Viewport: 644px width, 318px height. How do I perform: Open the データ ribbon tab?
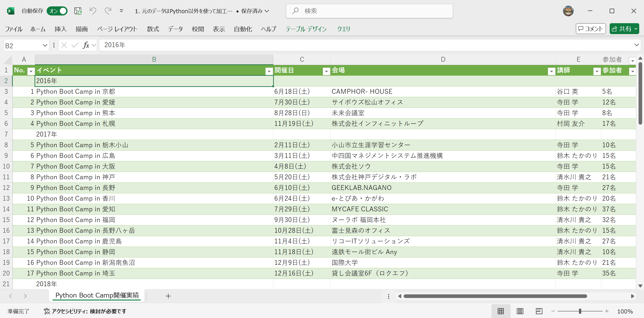pyautogui.click(x=175, y=29)
